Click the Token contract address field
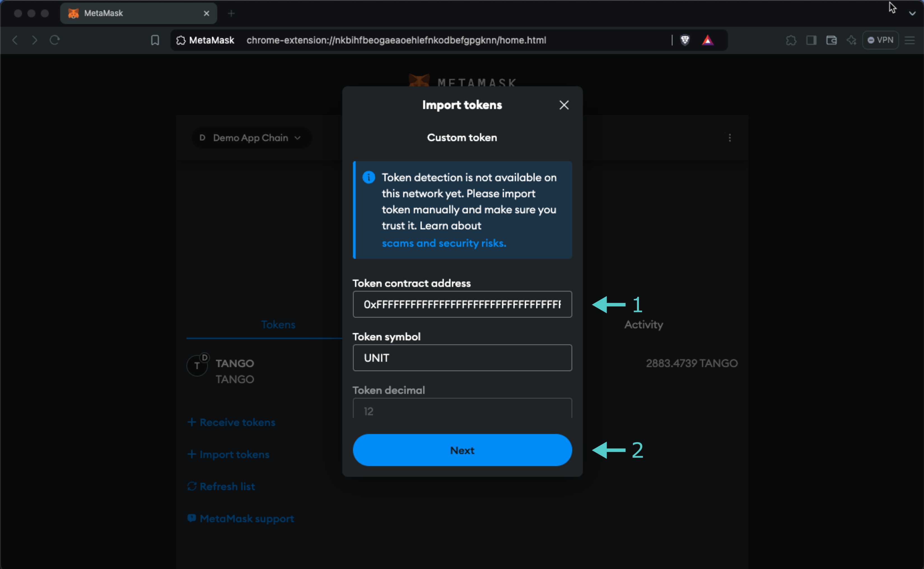 [462, 304]
